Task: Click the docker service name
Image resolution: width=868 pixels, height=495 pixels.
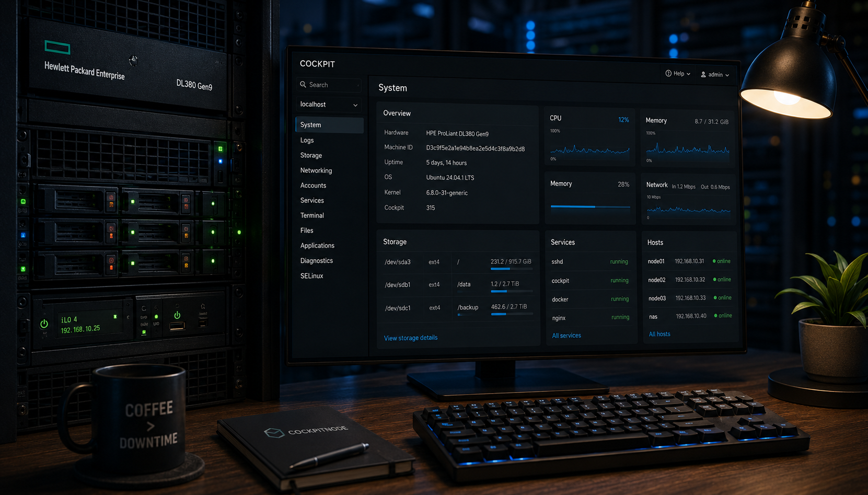Action: point(560,300)
